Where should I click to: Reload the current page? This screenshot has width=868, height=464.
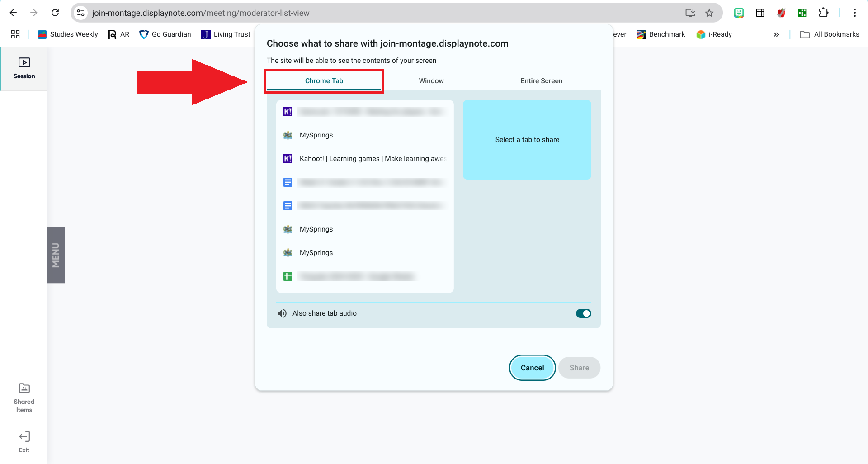pyautogui.click(x=55, y=13)
